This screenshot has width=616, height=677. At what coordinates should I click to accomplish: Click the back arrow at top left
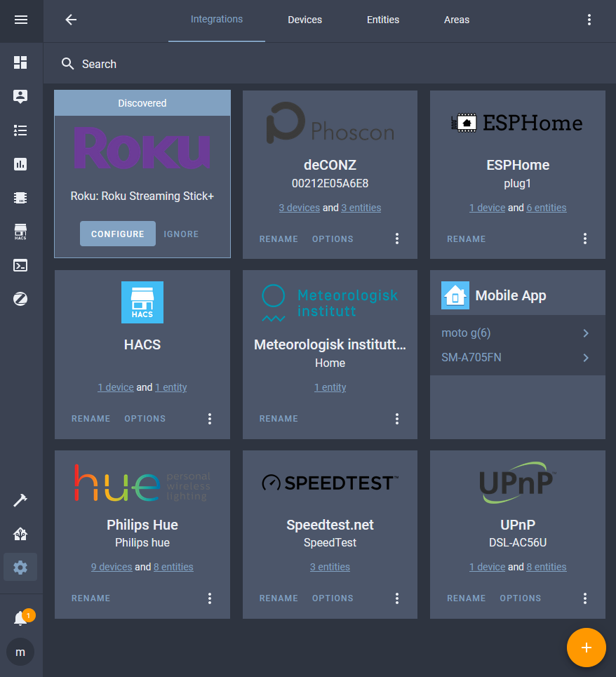point(71,20)
